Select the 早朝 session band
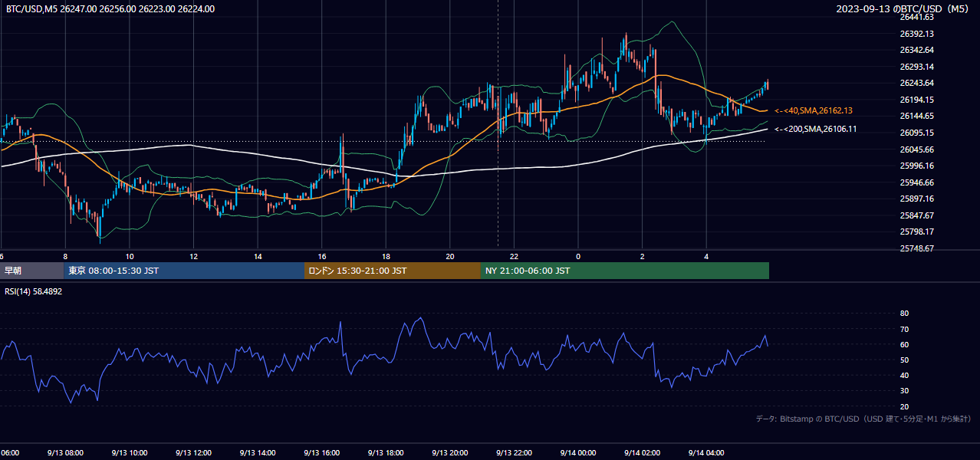980x460 pixels. click(x=31, y=271)
